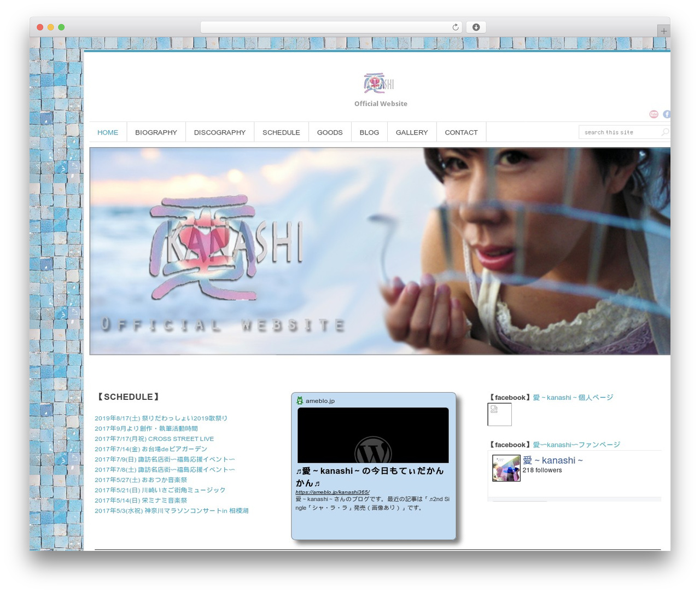This screenshot has height=593, width=700.
Task: Open the 愛～kanashi～個人ページ facebook link
Action: [573, 398]
